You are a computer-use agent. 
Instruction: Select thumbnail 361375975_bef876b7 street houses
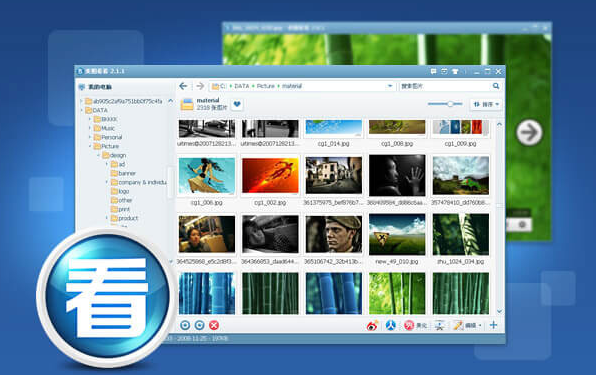click(333, 176)
